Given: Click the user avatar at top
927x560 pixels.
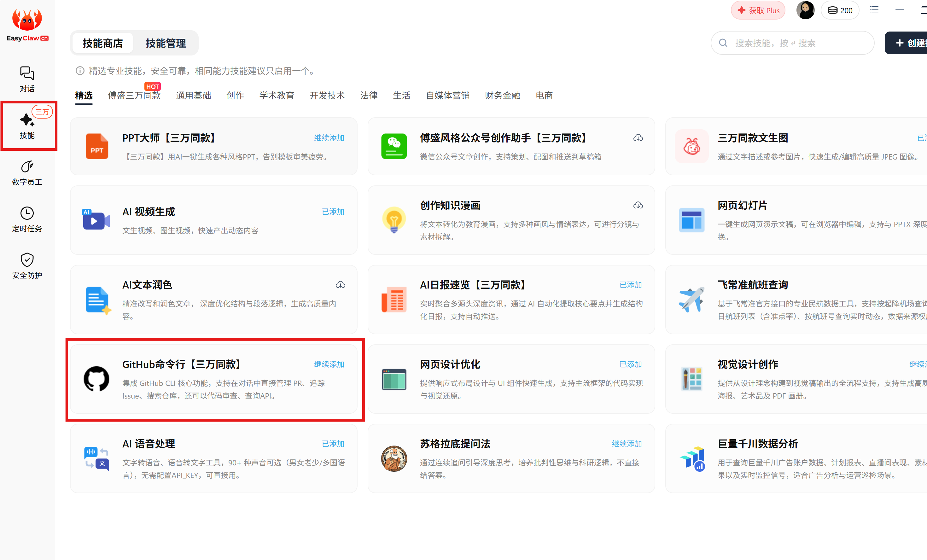Looking at the screenshot, I should pyautogui.click(x=805, y=10).
